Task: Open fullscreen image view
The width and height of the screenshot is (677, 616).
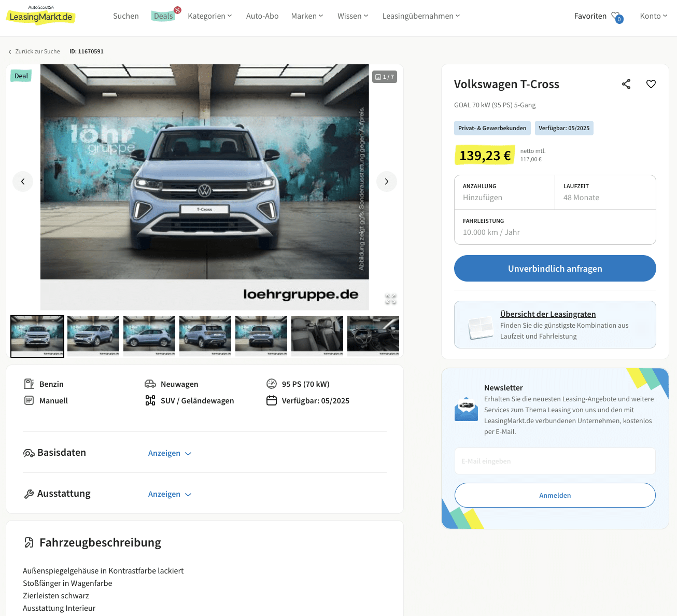Action: click(x=391, y=299)
